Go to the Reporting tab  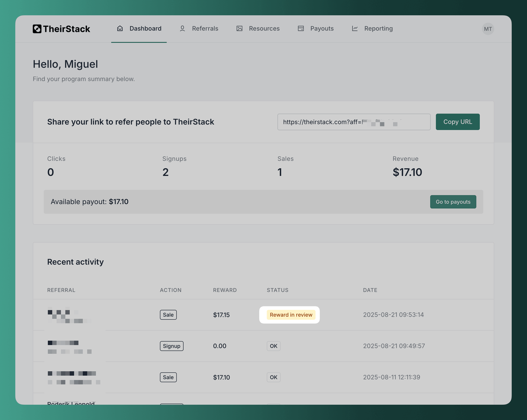[x=378, y=29]
